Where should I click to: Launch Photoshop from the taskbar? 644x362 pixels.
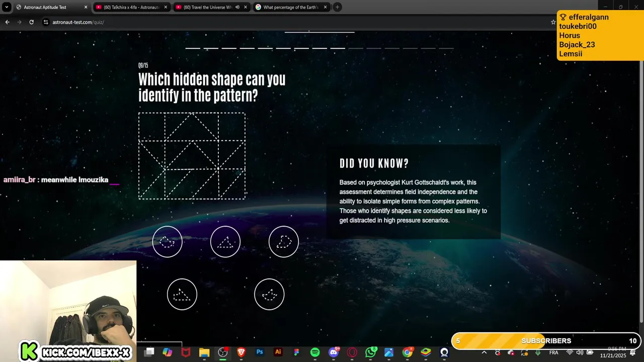260,352
